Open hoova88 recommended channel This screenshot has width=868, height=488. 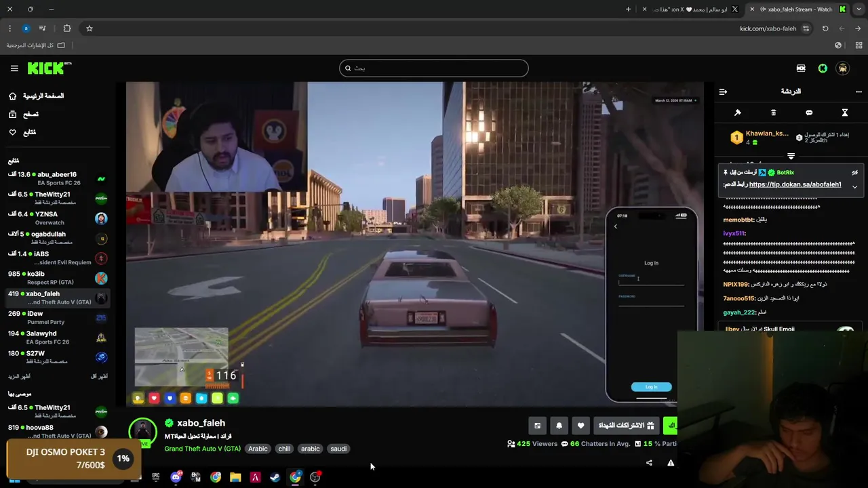58,431
